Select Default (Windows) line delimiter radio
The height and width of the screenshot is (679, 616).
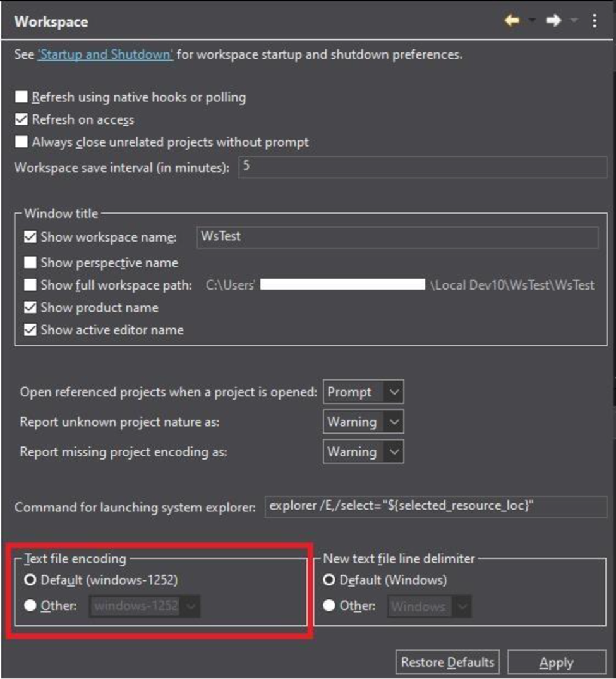coord(329,580)
